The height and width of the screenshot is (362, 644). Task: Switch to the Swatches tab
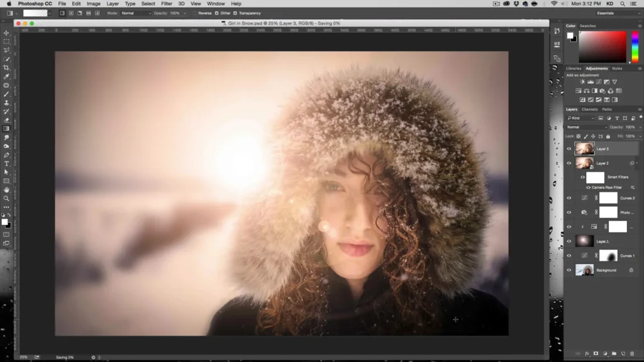click(588, 26)
